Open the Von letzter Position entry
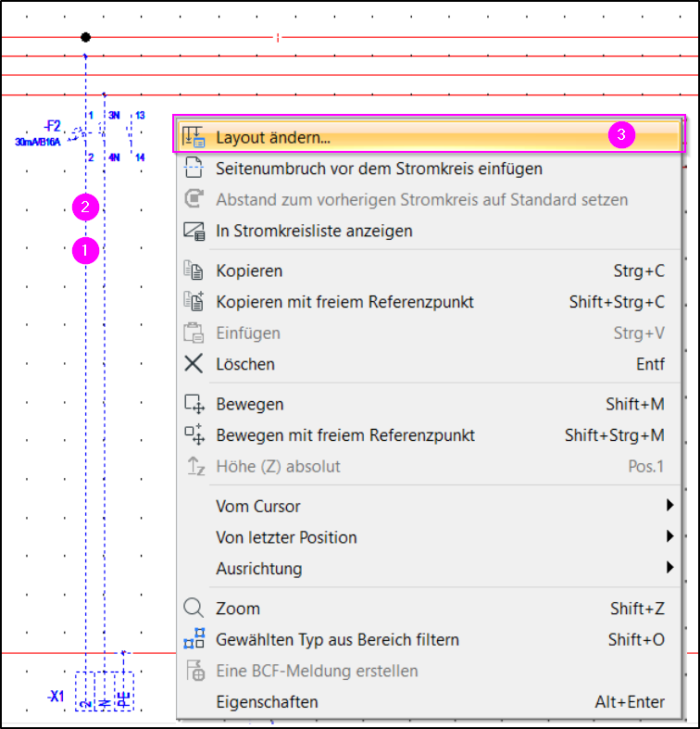The height and width of the screenshot is (729, 700). (429, 537)
